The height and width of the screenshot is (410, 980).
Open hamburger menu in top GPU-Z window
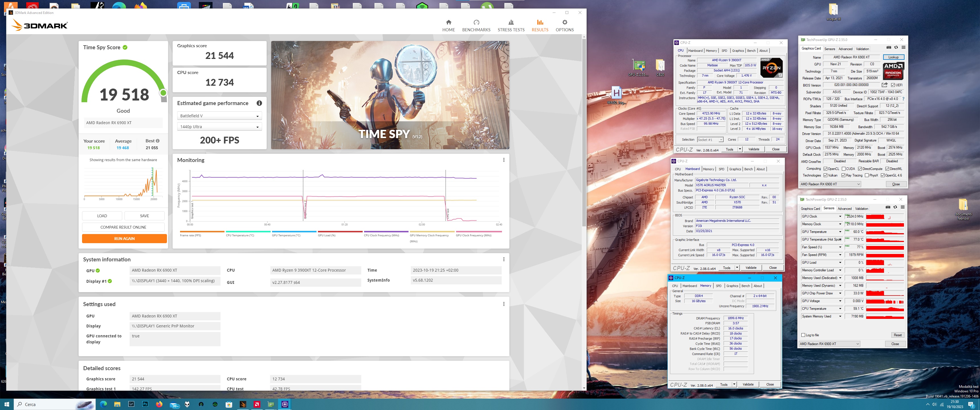tap(903, 48)
